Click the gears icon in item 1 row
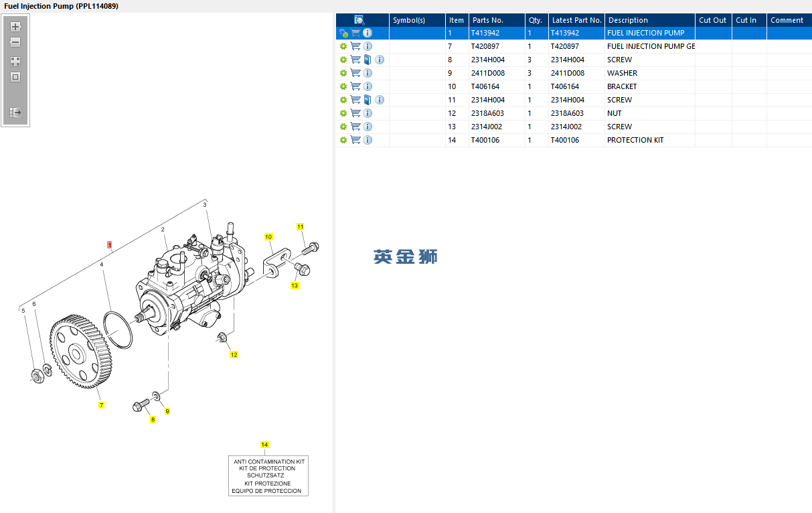The image size is (812, 513). tap(343, 33)
